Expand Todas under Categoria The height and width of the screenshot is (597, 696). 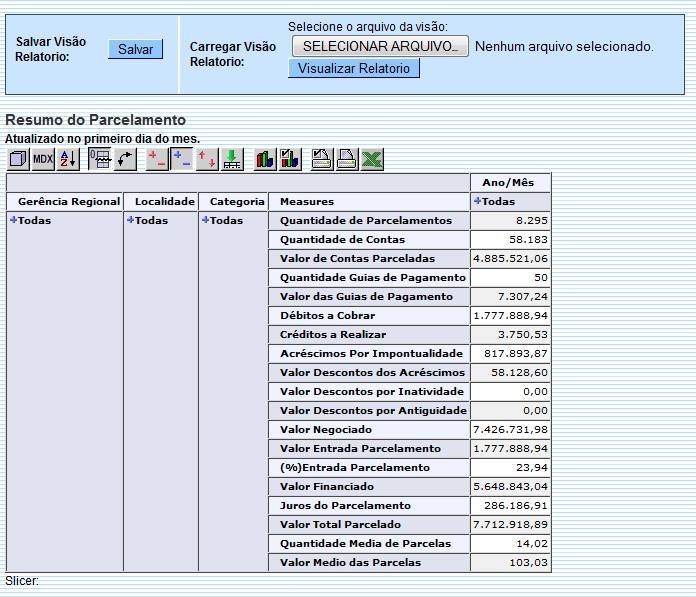[x=206, y=220]
